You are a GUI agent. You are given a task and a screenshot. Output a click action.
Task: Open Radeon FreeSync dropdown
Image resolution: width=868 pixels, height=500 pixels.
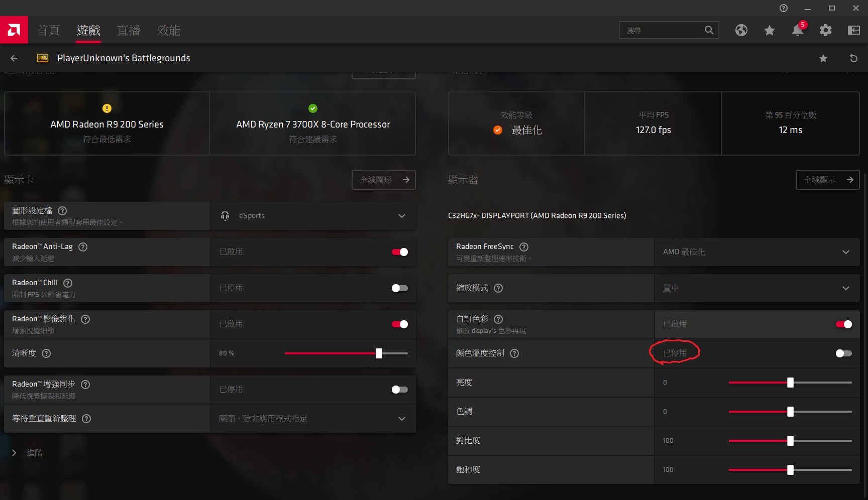coord(756,252)
